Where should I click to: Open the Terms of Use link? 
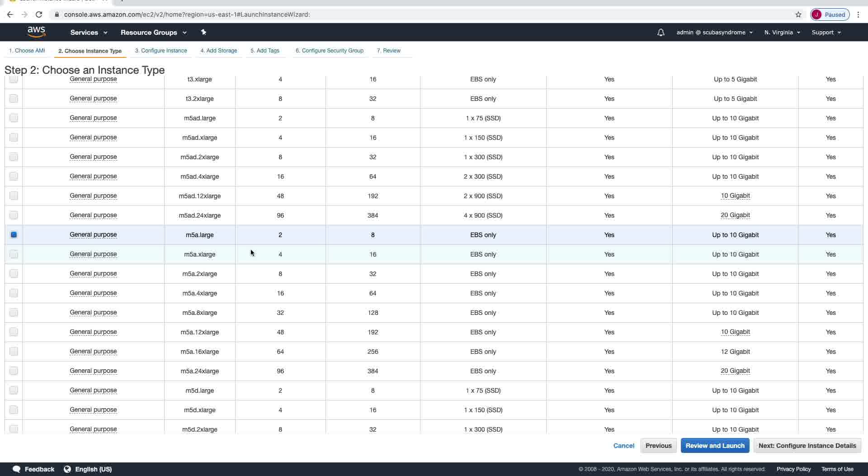(837, 469)
